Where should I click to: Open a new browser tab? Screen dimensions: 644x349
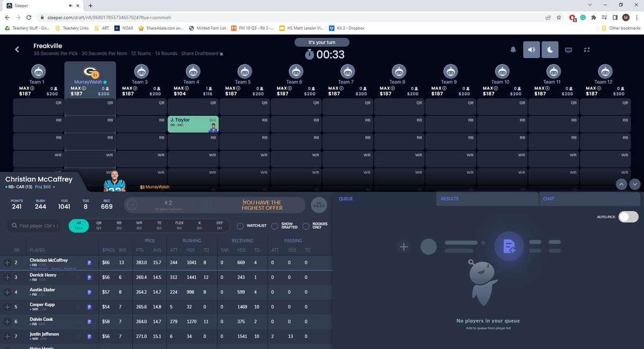[x=90, y=5]
